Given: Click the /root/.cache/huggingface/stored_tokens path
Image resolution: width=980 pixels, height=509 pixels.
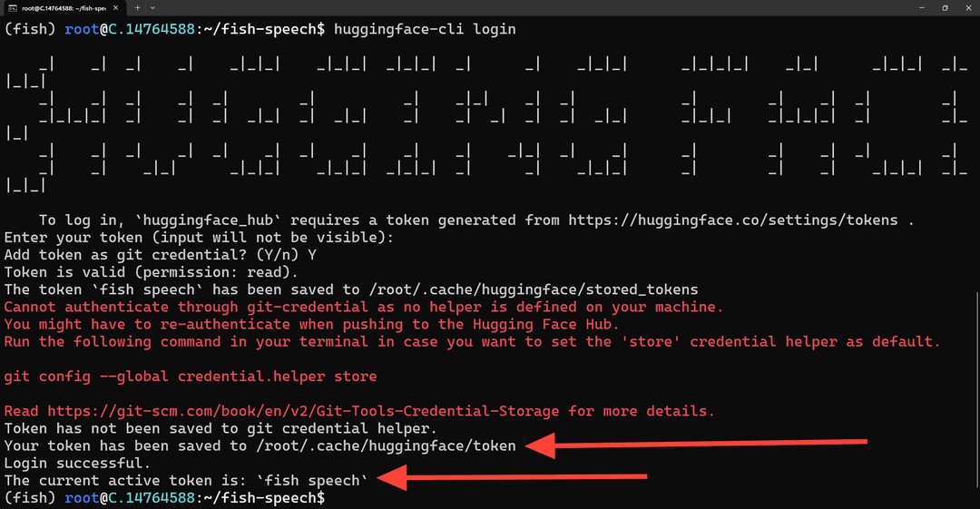Looking at the screenshot, I should coord(534,289).
